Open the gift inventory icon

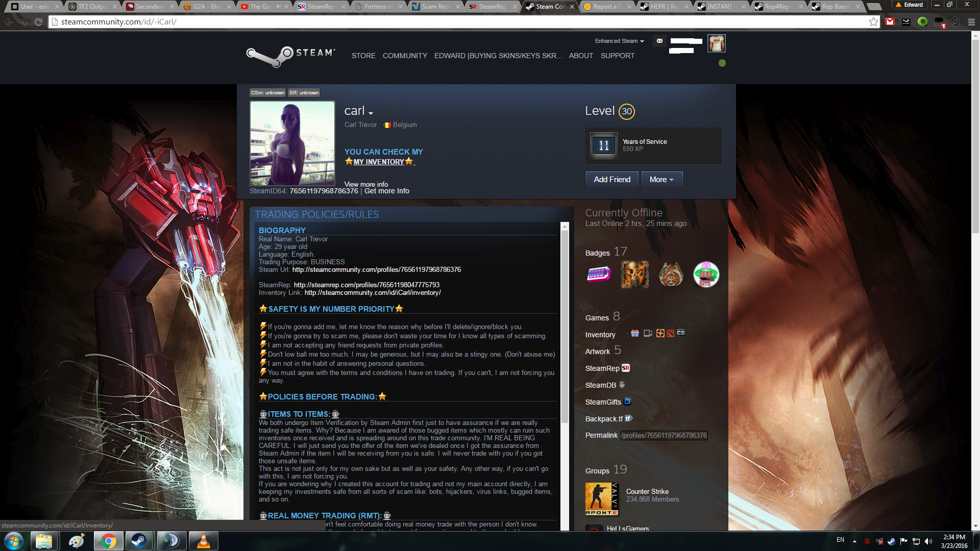pos(635,333)
